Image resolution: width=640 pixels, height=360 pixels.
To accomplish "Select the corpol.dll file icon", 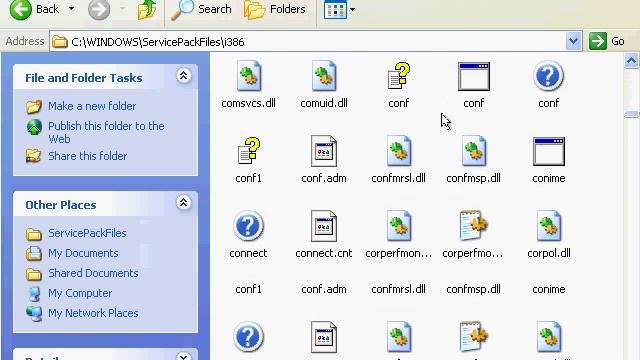I will pyautogui.click(x=549, y=226).
